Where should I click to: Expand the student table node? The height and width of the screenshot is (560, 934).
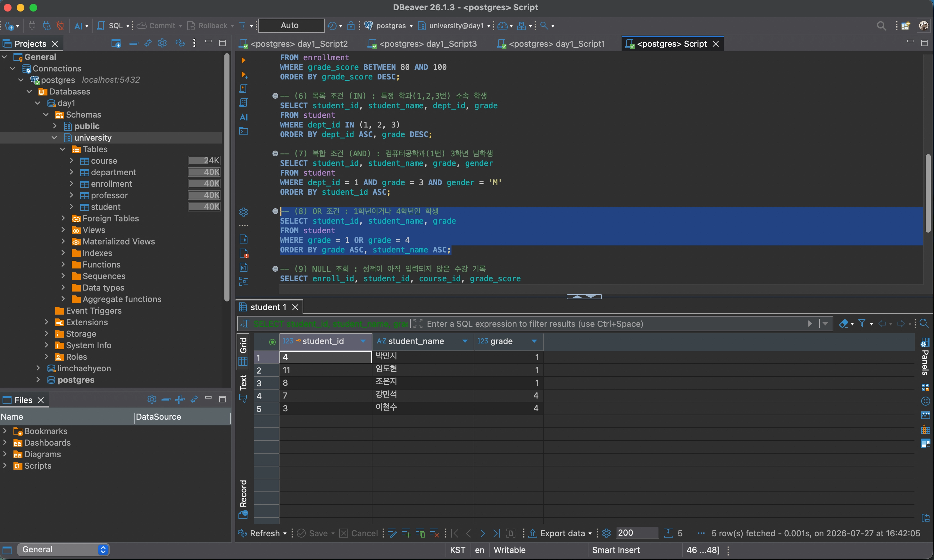pos(71,207)
